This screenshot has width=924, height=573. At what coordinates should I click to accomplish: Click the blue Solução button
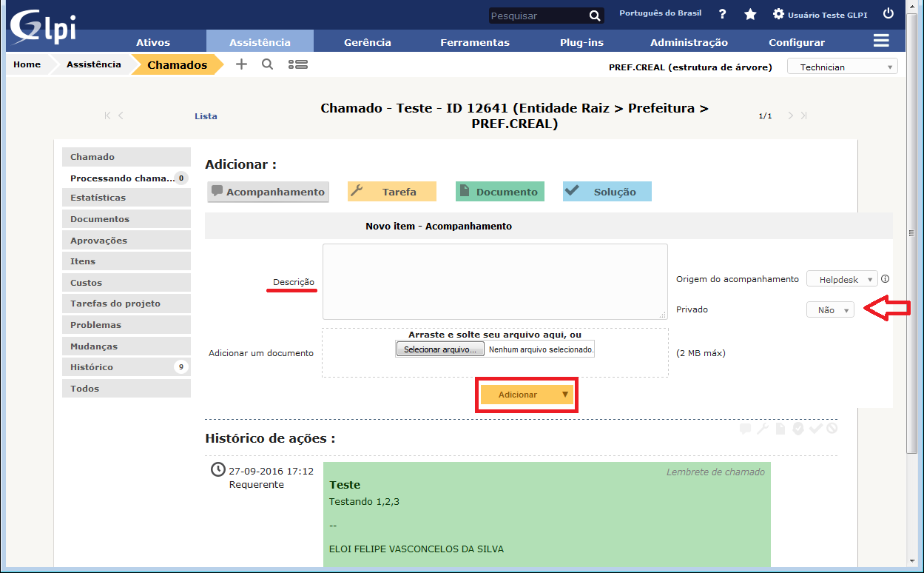tap(607, 192)
